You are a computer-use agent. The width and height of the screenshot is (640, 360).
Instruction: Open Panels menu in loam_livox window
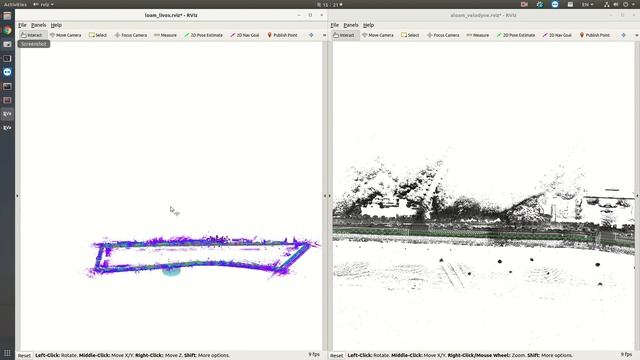[38, 25]
